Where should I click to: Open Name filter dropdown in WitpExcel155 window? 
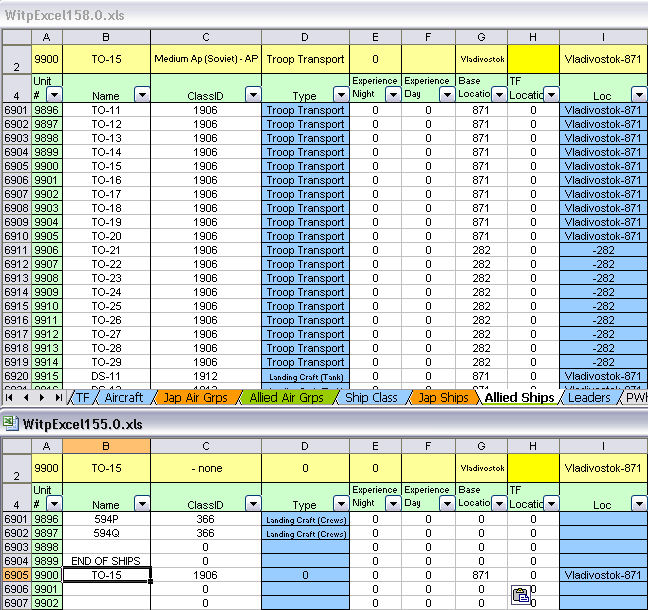[x=142, y=504]
